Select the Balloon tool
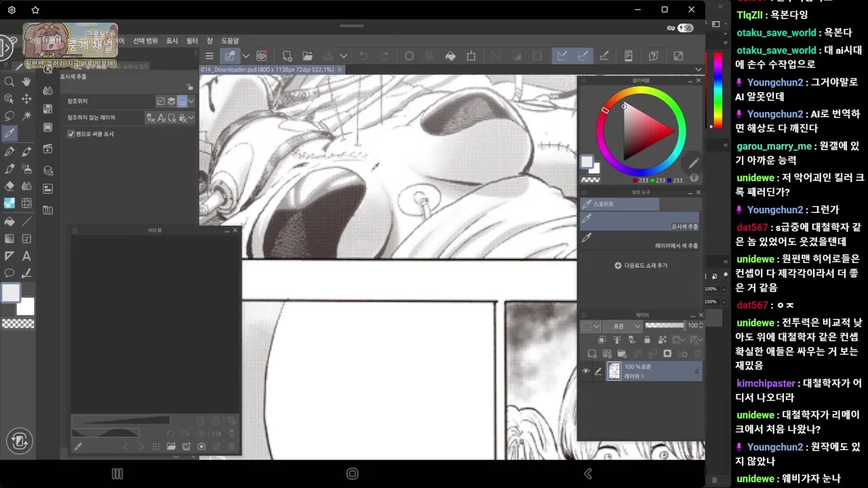Viewport: 868px width, 488px height. 9,273
